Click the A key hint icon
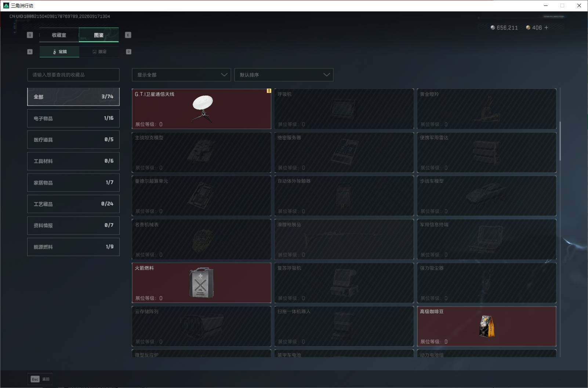 pos(30,52)
